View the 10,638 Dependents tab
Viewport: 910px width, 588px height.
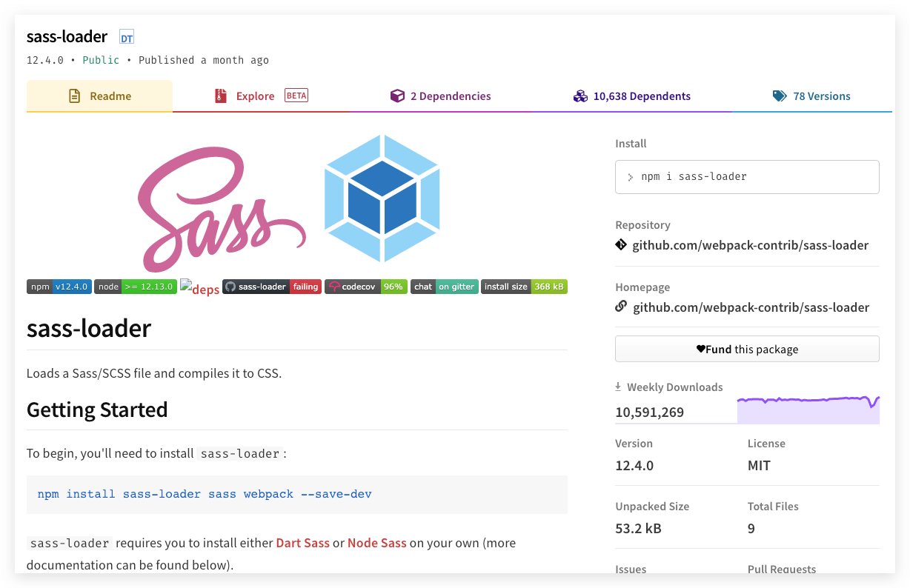click(631, 96)
